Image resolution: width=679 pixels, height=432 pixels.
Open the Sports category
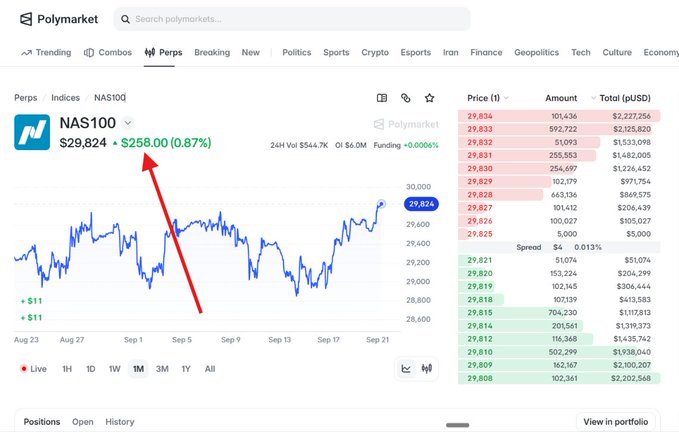336,52
